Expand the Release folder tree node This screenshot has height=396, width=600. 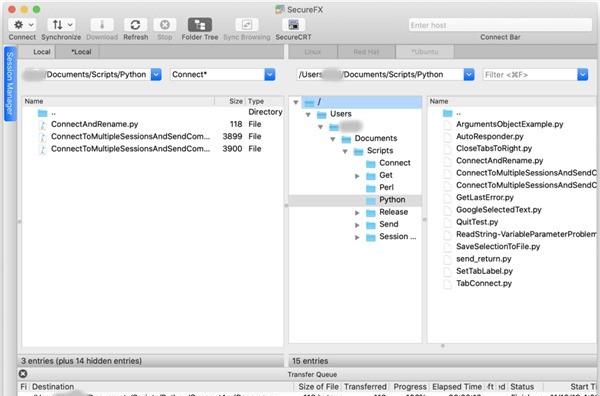click(357, 213)
